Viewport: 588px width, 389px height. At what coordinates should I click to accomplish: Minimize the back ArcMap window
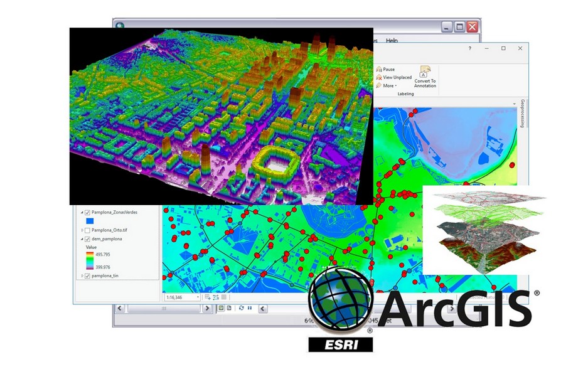447,27
